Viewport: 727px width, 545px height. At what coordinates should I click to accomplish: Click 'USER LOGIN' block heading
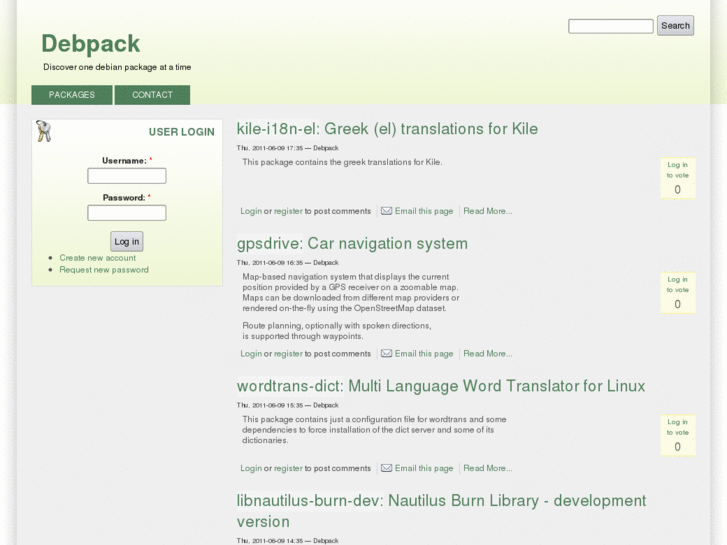181,132
